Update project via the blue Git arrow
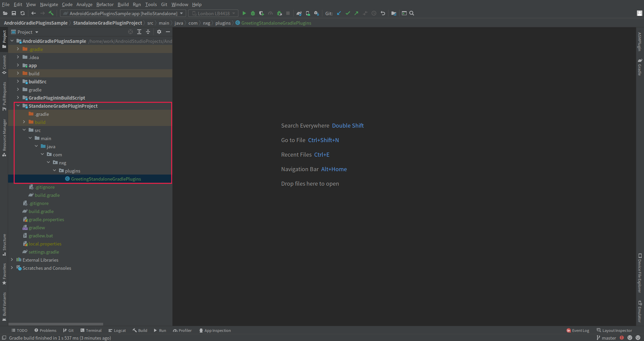 point(339,14)
